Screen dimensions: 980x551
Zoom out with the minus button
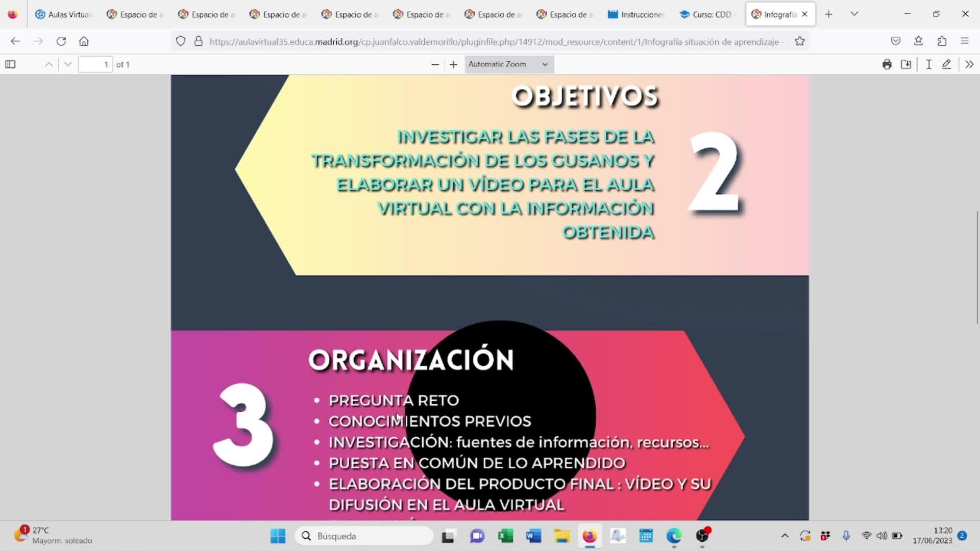pyautogui.click(x=435, y=64)
